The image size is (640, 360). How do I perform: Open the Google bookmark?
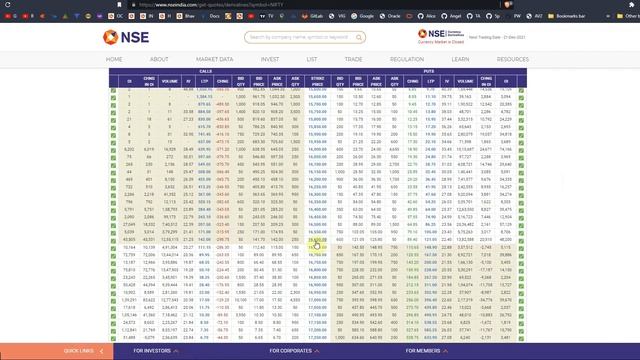tap(362, 16)
